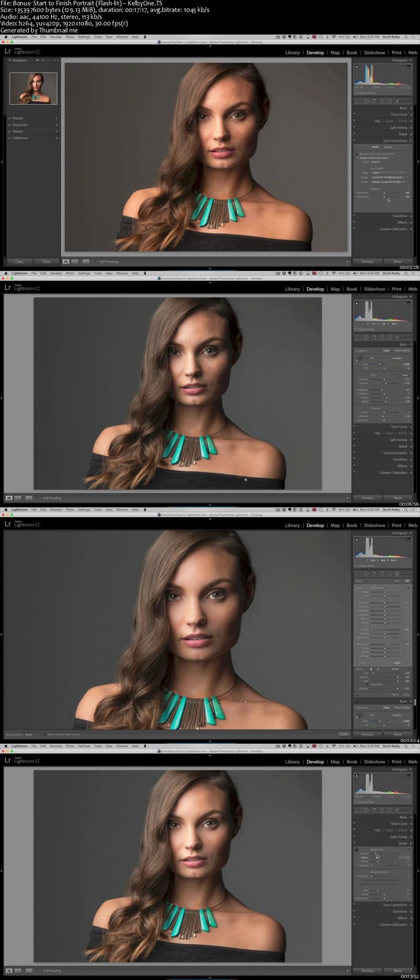Add snapshot with Snapshots plus icon
Viewport: 420px width, 980px height.
click(56, 125)
